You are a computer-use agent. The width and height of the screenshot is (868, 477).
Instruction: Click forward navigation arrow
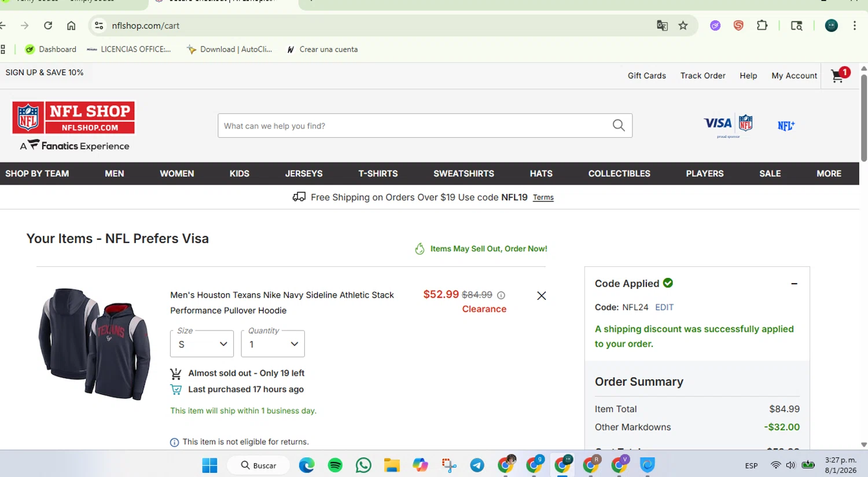pyautogui.click(x=24, y=25)
